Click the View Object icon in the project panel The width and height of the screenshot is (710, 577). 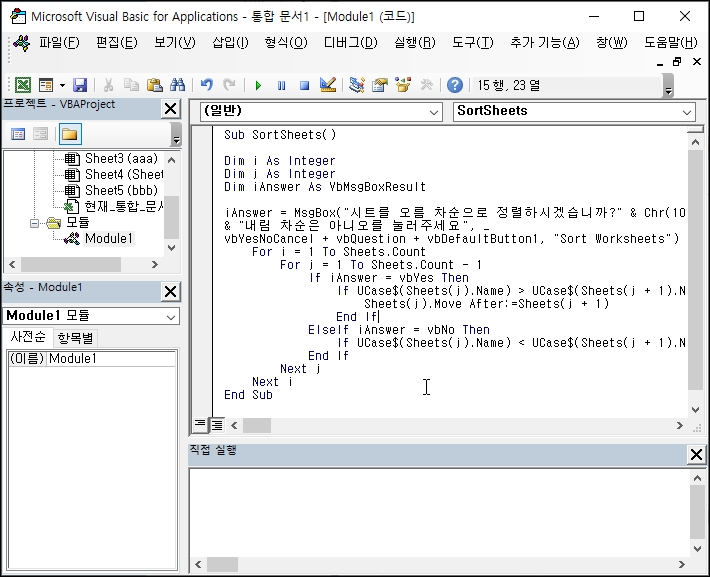point(40,134)
